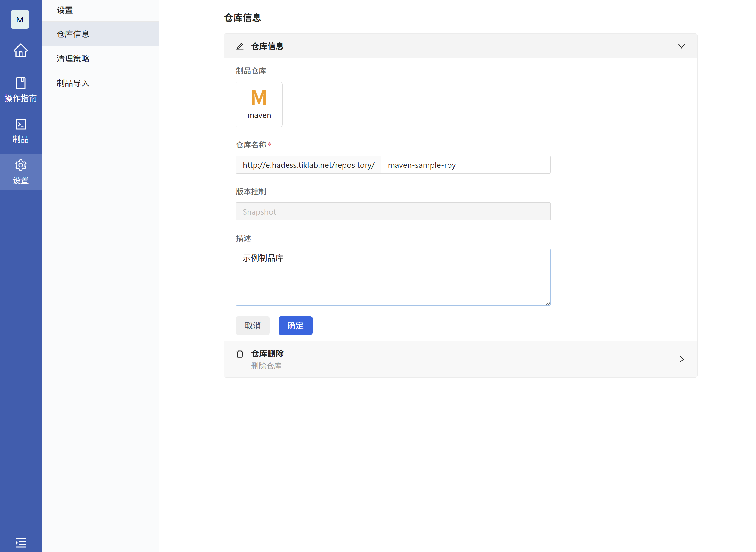The height and width of the screenshot is (552, 756).
Task: Click the trash icon beside 仓库删除
Action: [x=240, y=354]
